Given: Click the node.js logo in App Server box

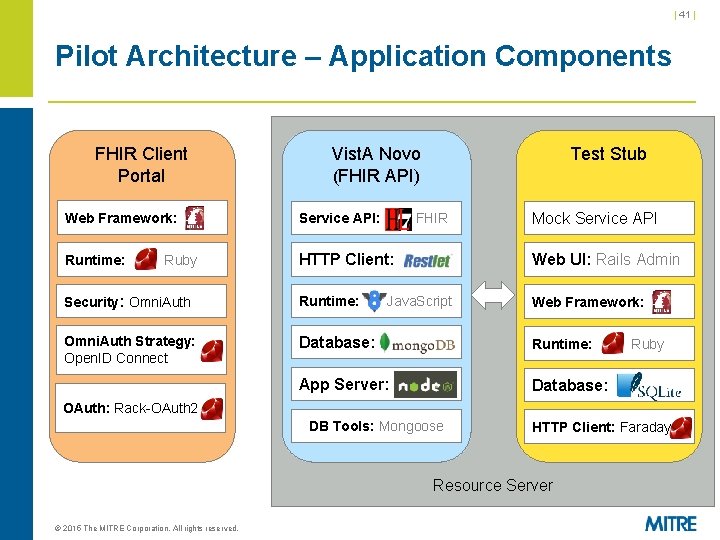Looking at the screenshot, I should point(425,385).
